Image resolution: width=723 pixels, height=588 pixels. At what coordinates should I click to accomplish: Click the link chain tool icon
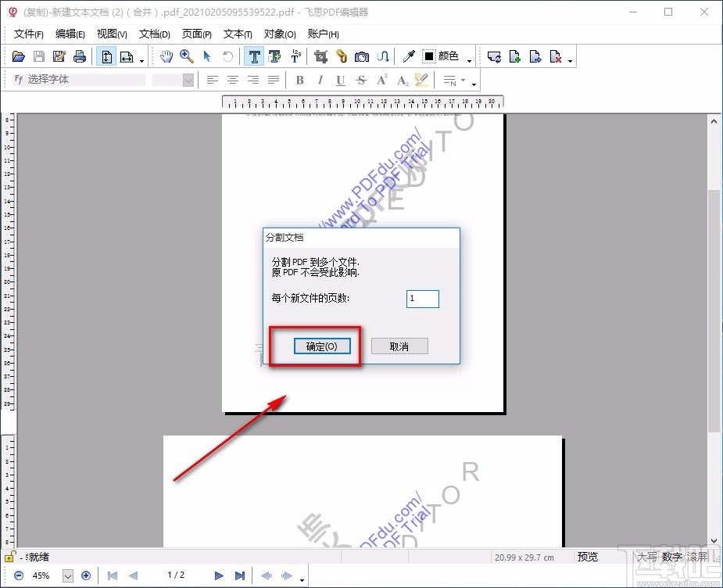(x=342, y=57)
